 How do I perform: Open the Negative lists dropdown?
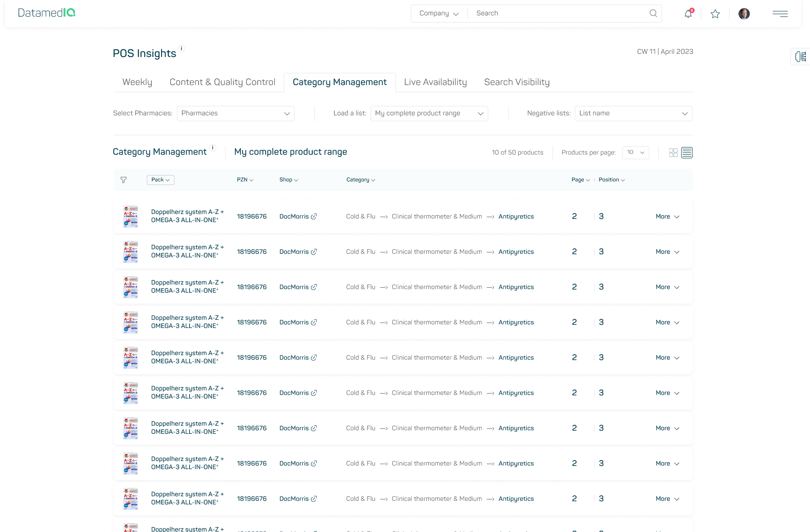pyautogui.click(x=634, y=114)
